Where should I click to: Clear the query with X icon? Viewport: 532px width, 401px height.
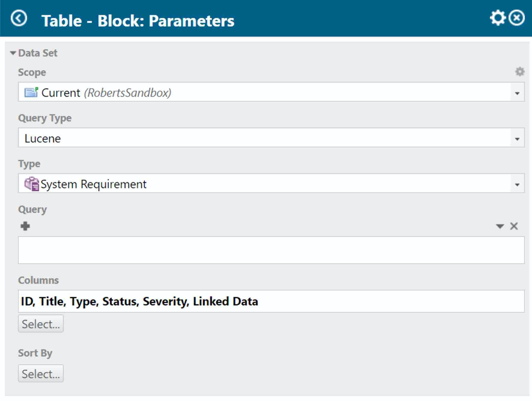[x=514, y=226]
